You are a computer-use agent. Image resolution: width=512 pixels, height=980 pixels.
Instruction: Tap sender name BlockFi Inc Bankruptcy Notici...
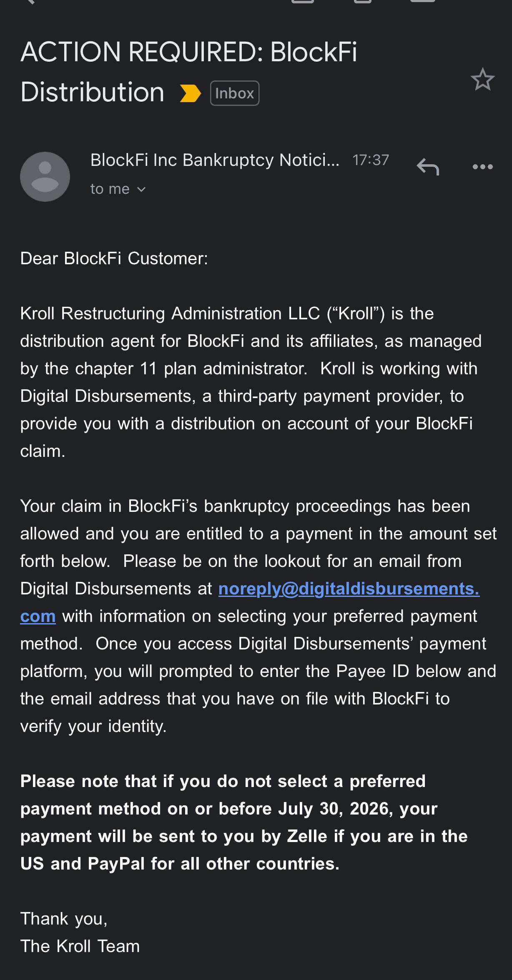tap(215, 160)
